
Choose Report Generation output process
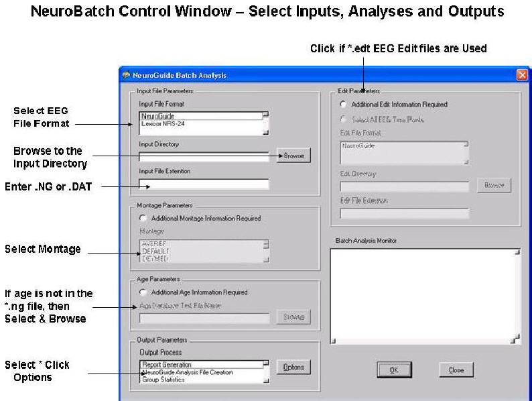[200, 364]
